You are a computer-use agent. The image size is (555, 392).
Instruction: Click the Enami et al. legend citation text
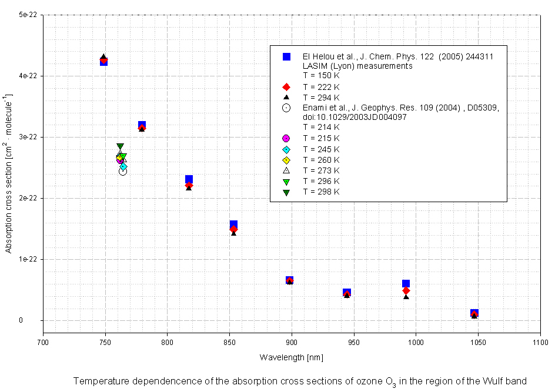[400, 108]
